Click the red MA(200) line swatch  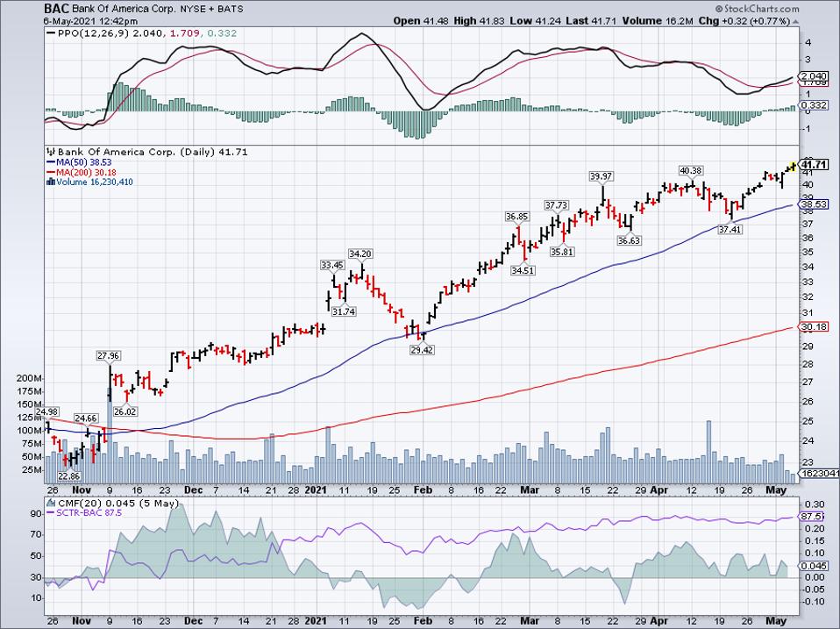click(x=52, y=173)
